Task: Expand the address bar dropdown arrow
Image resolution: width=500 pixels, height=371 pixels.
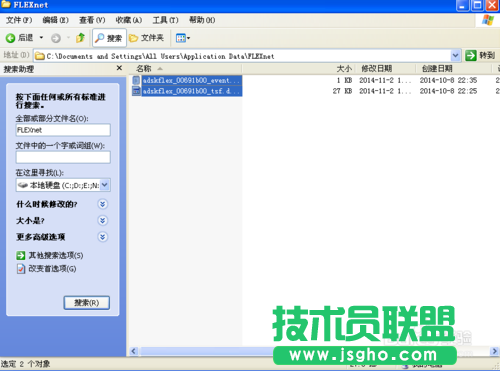Action: point(455,56)
